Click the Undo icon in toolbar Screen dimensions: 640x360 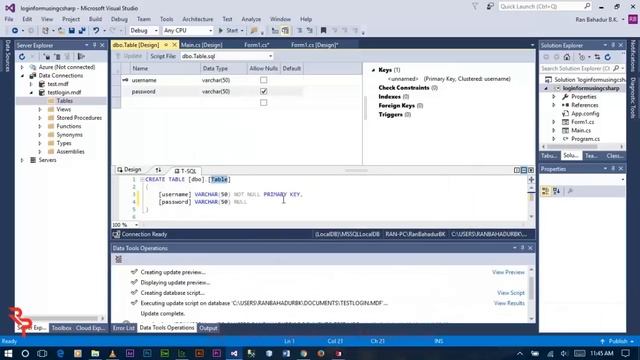(96, 31)
